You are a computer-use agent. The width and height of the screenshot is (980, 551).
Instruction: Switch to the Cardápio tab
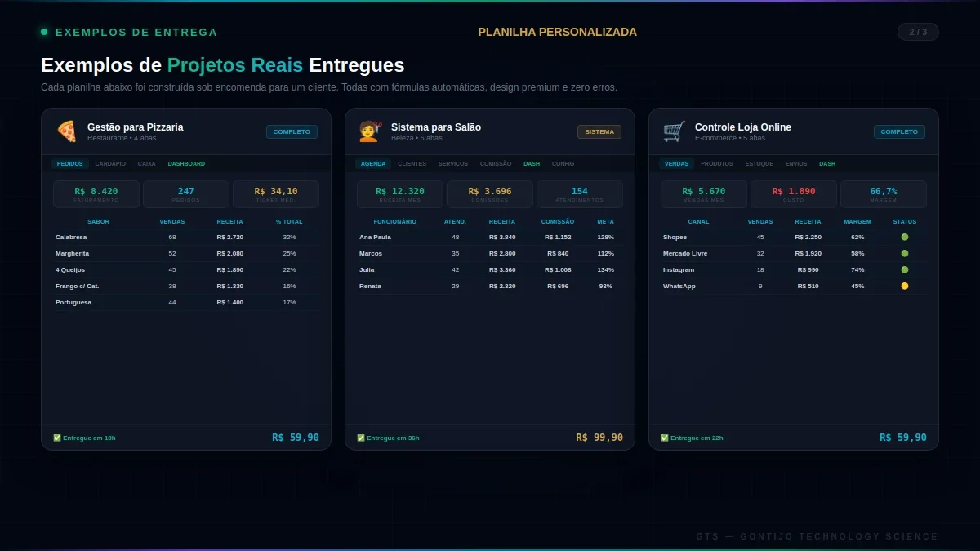110,163
